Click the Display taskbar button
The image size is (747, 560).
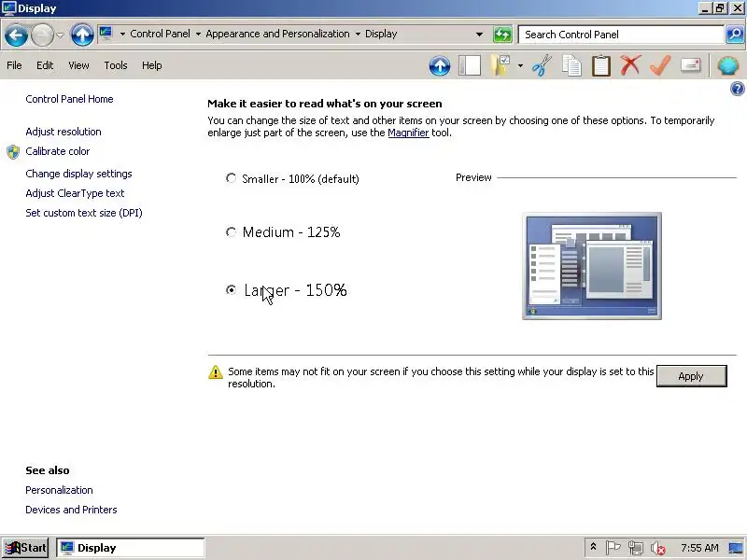tap(131, 548)
